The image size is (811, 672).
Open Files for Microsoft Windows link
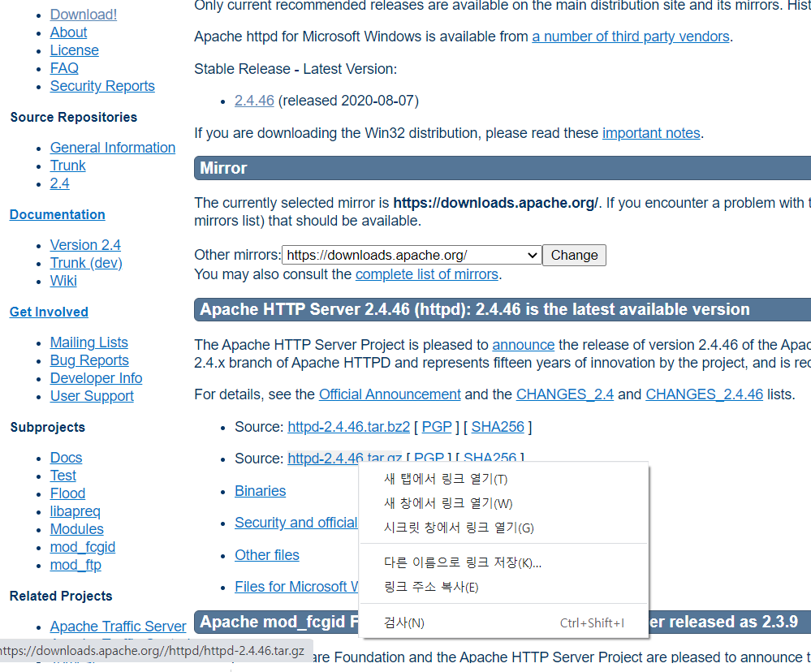pos(296,588)
